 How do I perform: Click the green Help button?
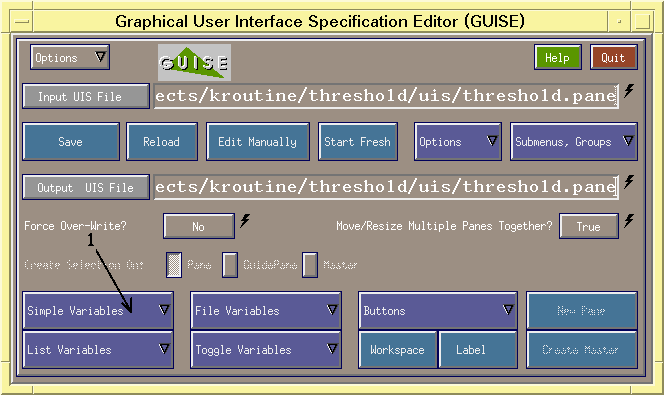pyautogui.click(x=557, y=58)
